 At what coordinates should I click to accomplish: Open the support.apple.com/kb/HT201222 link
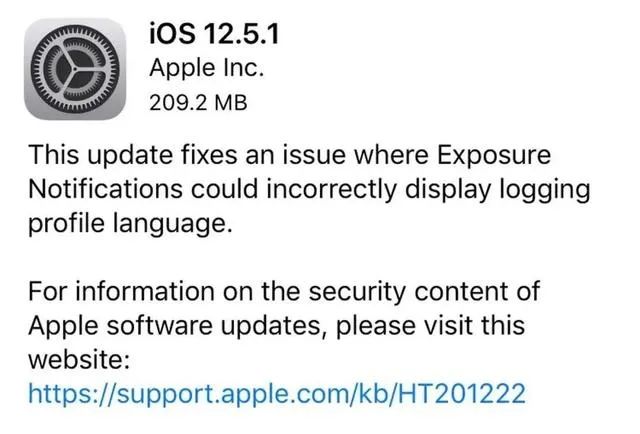277,394
